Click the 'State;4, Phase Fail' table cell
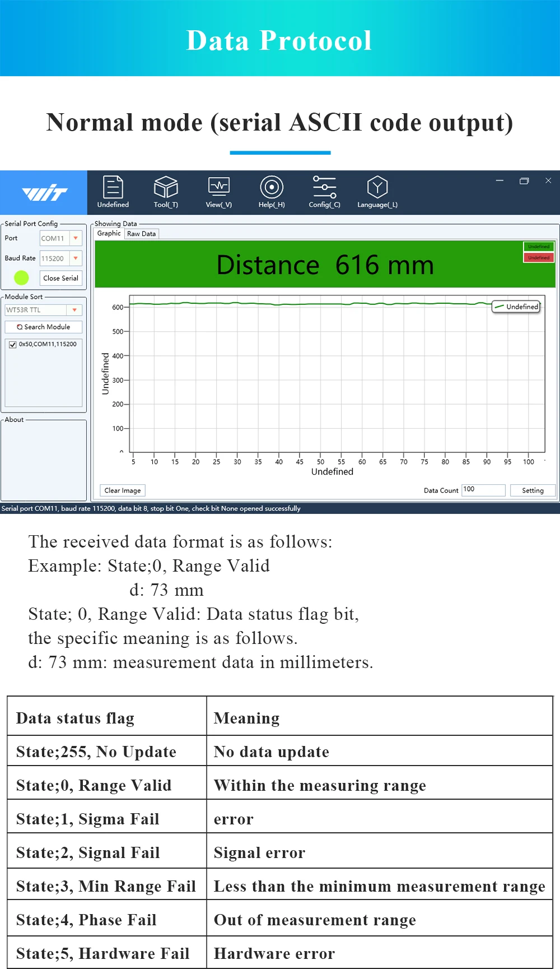This screenshot has width=560, height=969. coord(107,919)
